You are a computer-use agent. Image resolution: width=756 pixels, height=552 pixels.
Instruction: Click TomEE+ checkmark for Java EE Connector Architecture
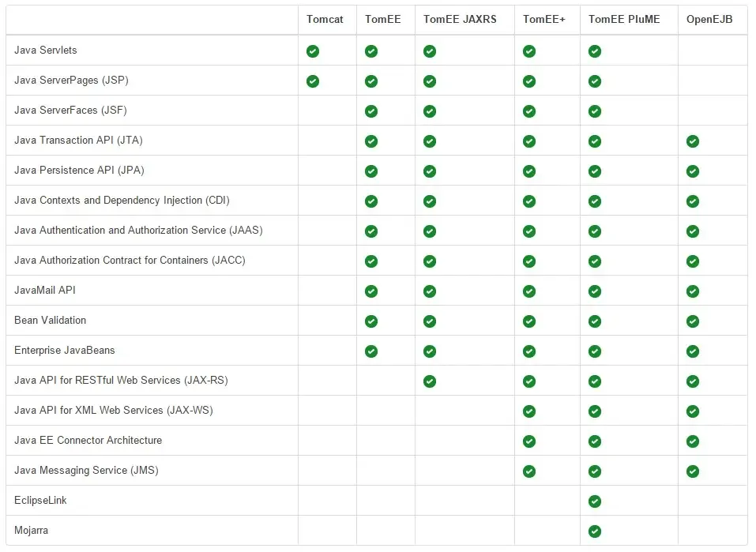click(529, 441)
